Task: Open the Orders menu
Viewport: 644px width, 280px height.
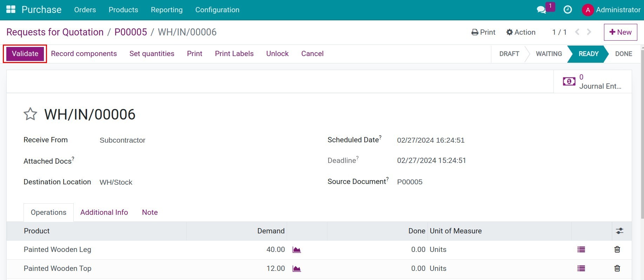Action: click(85, 10)
